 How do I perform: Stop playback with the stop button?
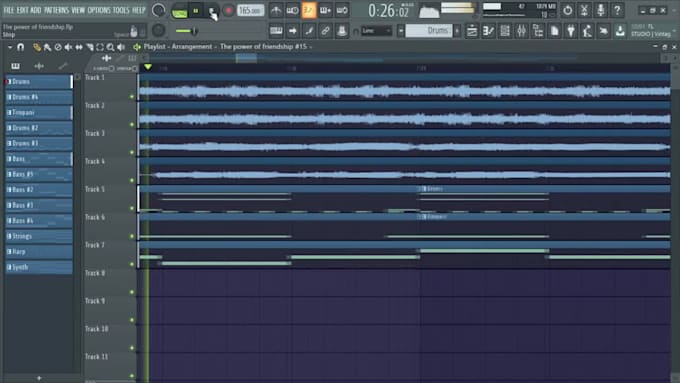tap(212, 11)
